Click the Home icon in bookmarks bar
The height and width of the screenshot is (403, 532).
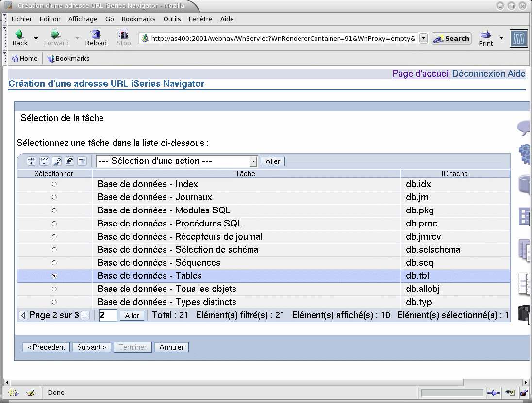tap(15, 59)
